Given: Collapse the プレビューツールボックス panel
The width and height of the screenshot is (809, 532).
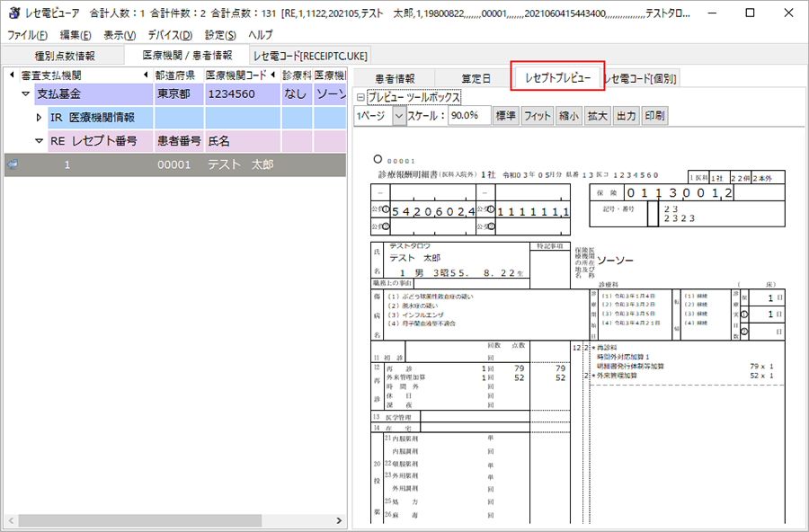Looking at the screenshot, I should click(360, 97).
